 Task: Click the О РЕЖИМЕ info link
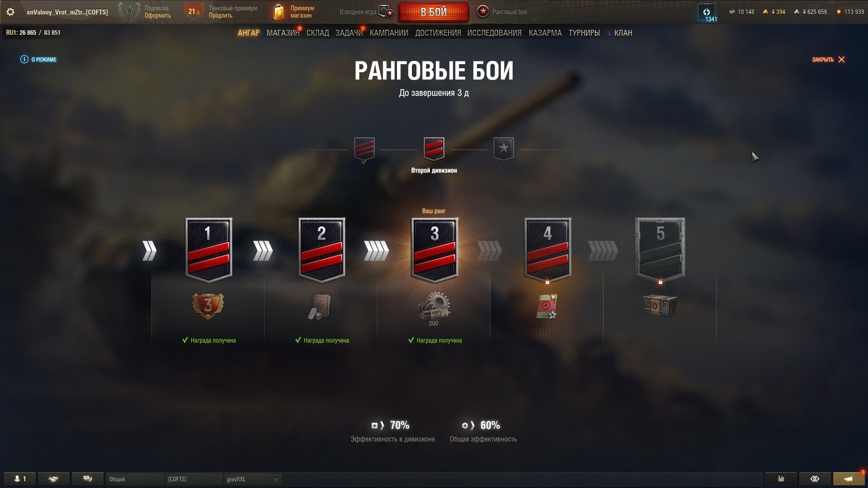38,60
